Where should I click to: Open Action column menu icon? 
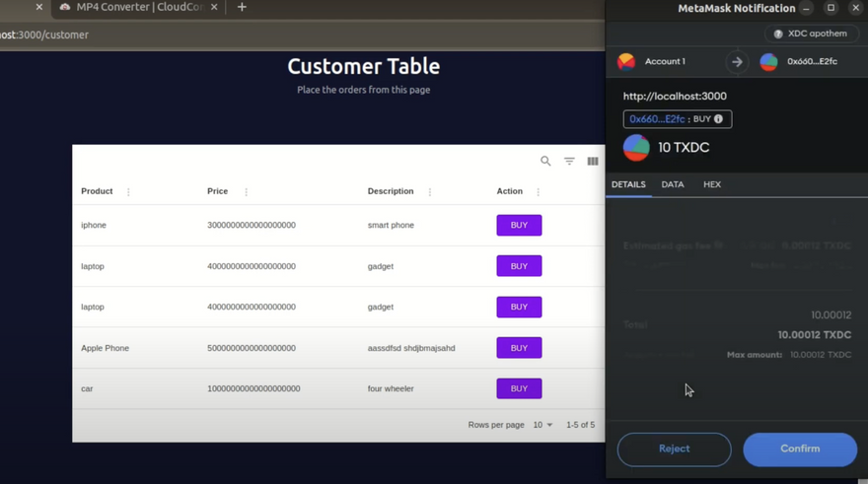pos(538,192)
